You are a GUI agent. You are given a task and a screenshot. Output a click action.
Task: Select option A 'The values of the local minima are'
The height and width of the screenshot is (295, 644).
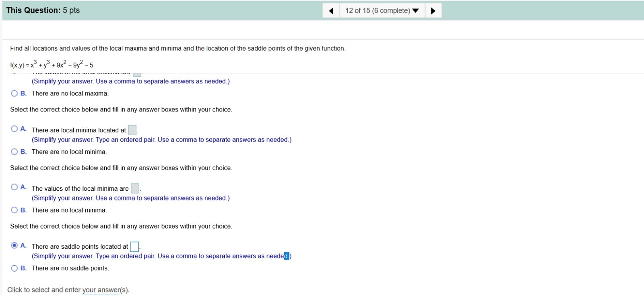14,187
